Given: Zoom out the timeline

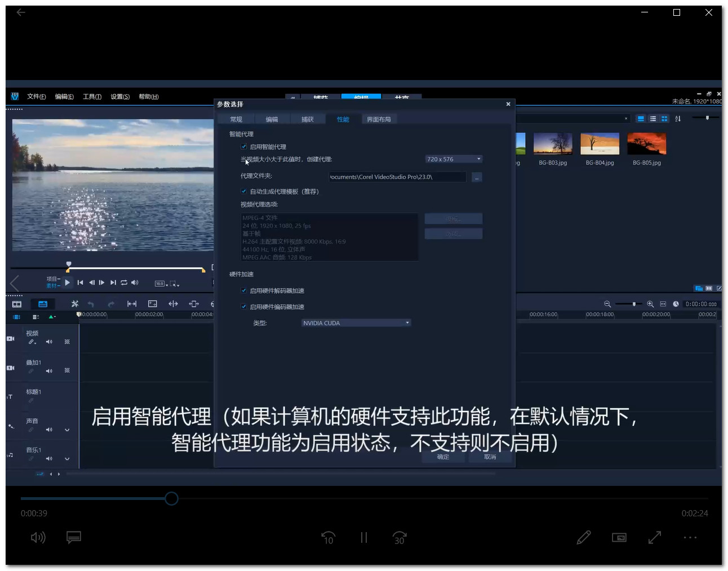Looking at the screenshot, I should (607, 304).
